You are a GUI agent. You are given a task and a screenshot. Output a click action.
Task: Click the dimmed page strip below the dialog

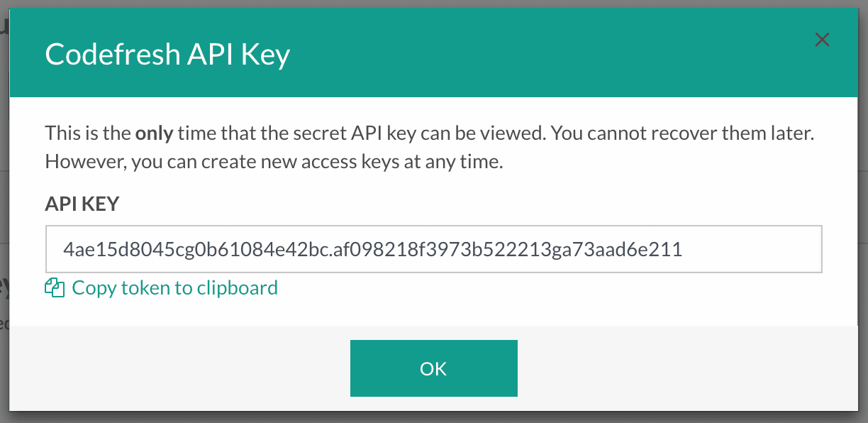tap(433, 417)
